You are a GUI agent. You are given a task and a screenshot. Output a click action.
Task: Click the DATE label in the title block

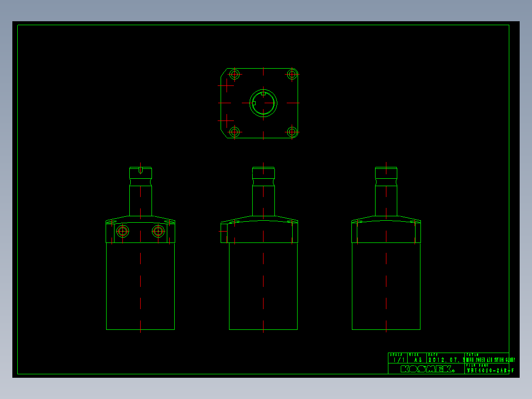[x=433, y=355]
